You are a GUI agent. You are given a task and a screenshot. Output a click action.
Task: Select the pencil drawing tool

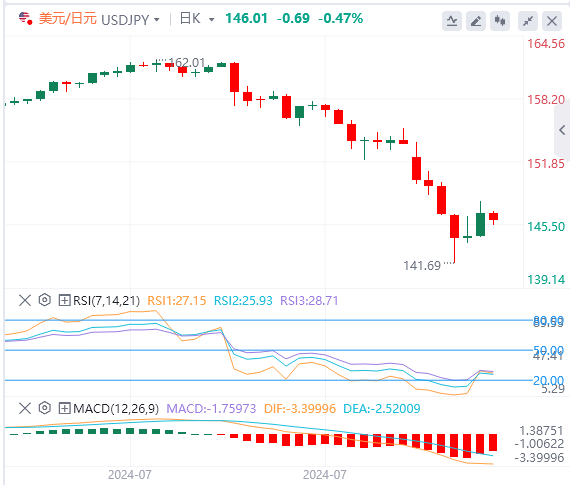(476, 21)
